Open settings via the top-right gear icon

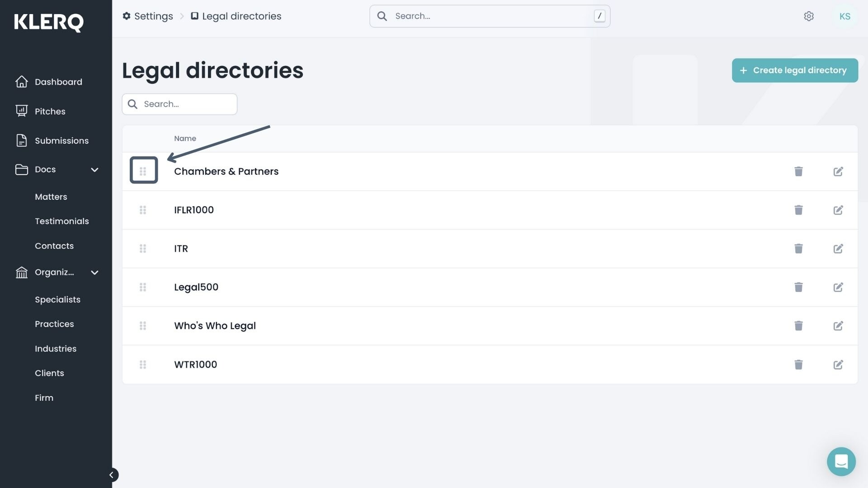click(x=809, y=16)
